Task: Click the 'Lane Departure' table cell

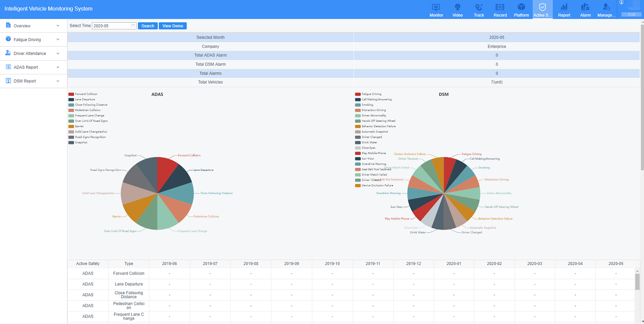Action: tap(129, 284)
